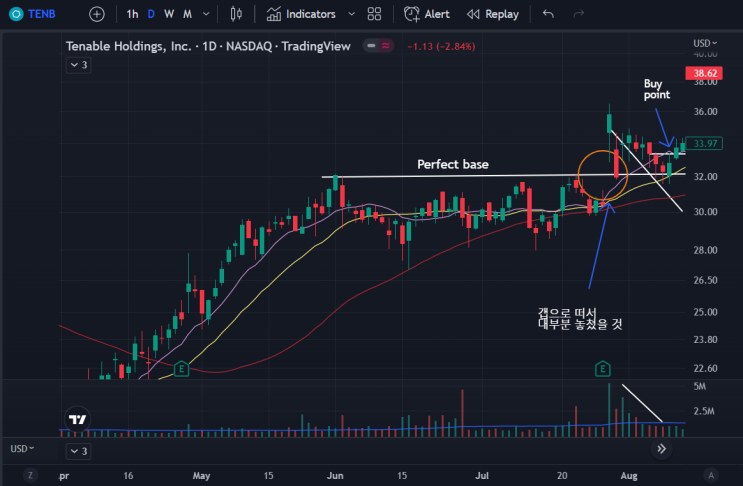Click the TENB circular logo icon
Image resolution: width=743 pixels, height=486 pixels.
[x=16, y=14]
